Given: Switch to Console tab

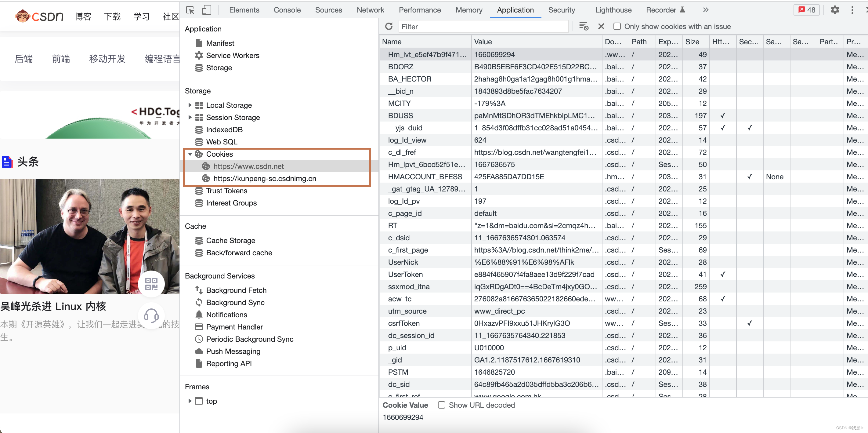Looking at the screenshot, I should (287, 10).
